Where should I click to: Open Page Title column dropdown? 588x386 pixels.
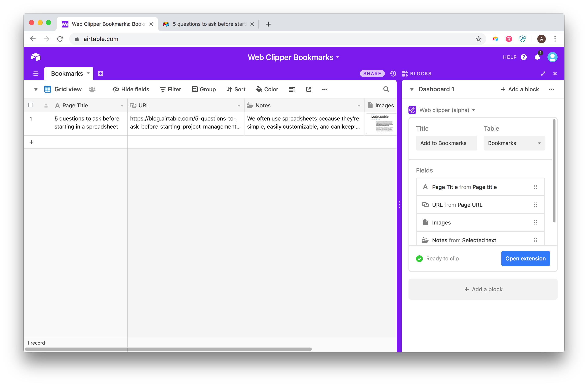click(122, 105)
